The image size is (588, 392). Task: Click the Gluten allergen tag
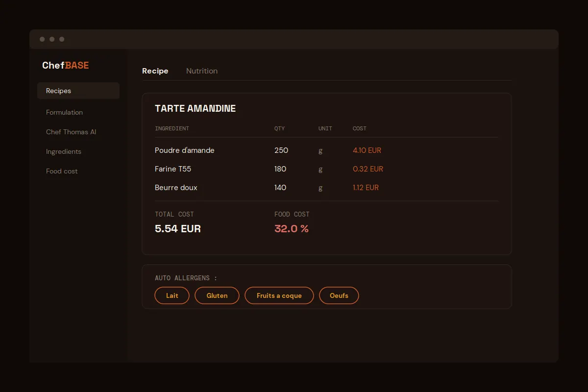(x=217, y=295)
